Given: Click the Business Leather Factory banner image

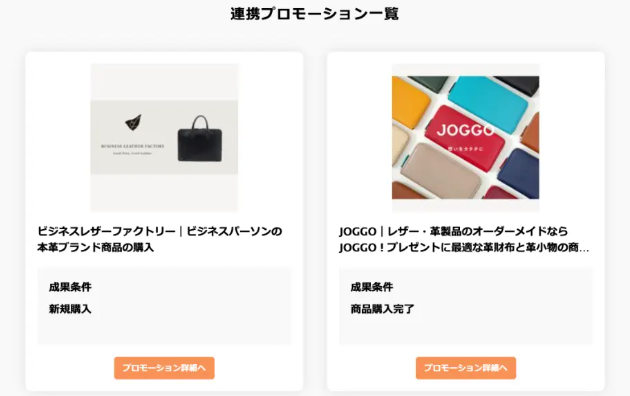Looking at the screenshot, I should click(x=164, y=137).
